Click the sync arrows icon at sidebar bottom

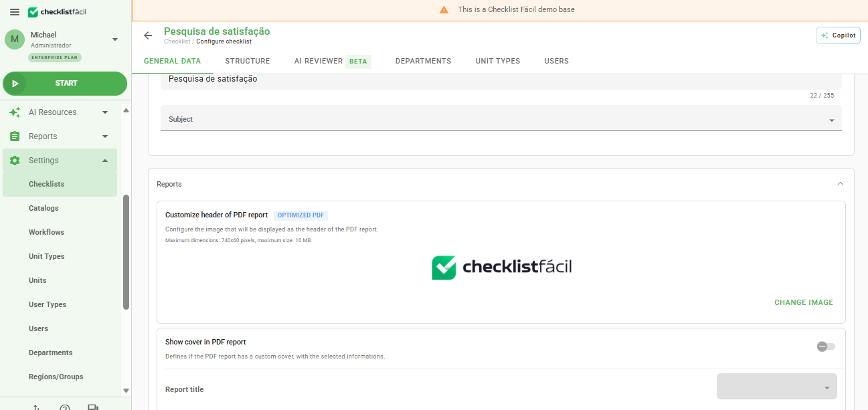click(36, 407)
